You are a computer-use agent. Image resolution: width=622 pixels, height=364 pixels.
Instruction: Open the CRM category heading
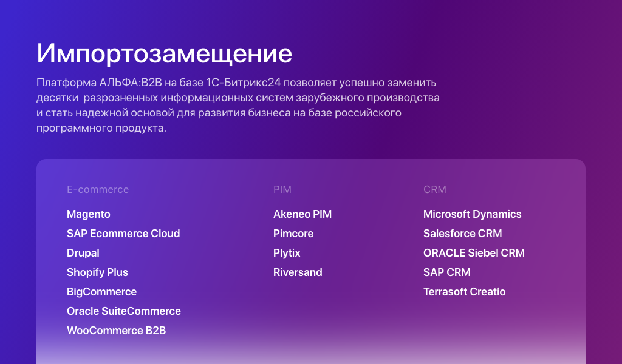click(x=434, y=189)
